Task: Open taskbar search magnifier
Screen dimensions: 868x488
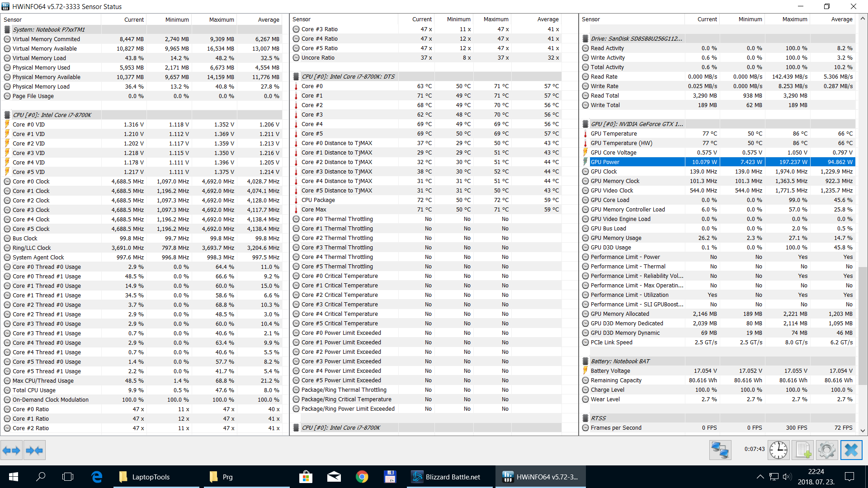Action: click(41, 477)
